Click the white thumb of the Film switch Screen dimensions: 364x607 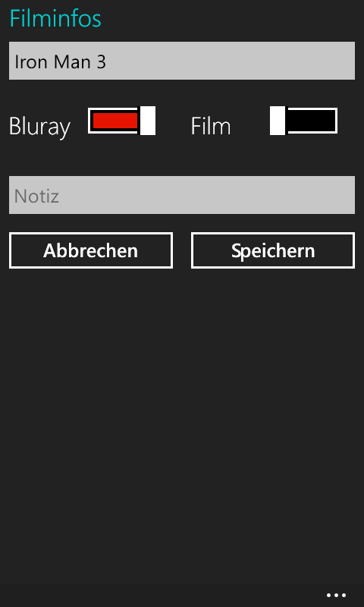pyautogui.click(x=278, y=121)
